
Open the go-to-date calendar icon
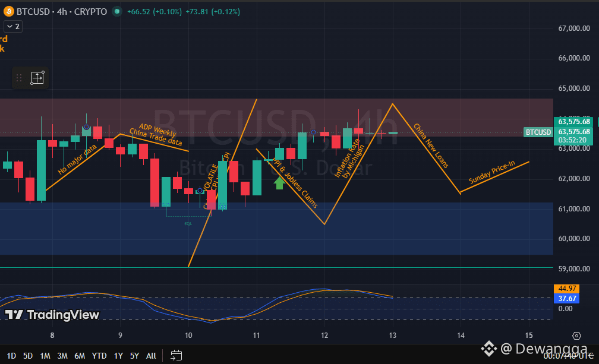point(176,355)
